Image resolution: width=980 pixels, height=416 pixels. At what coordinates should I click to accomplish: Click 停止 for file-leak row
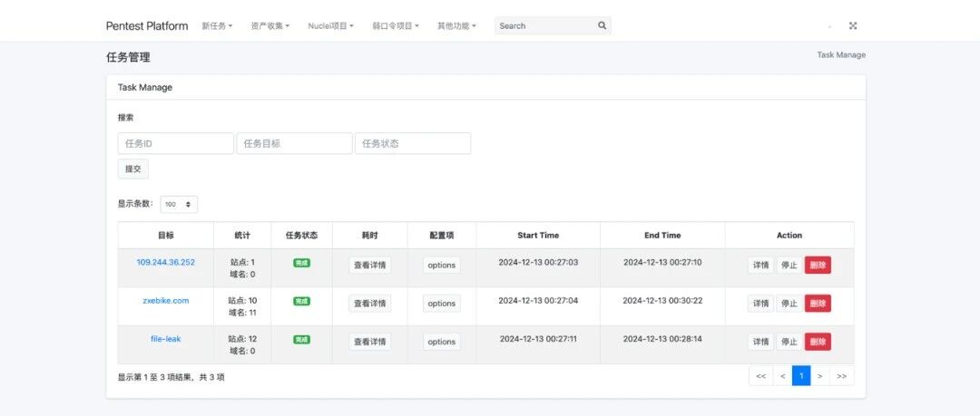point(789,342)
